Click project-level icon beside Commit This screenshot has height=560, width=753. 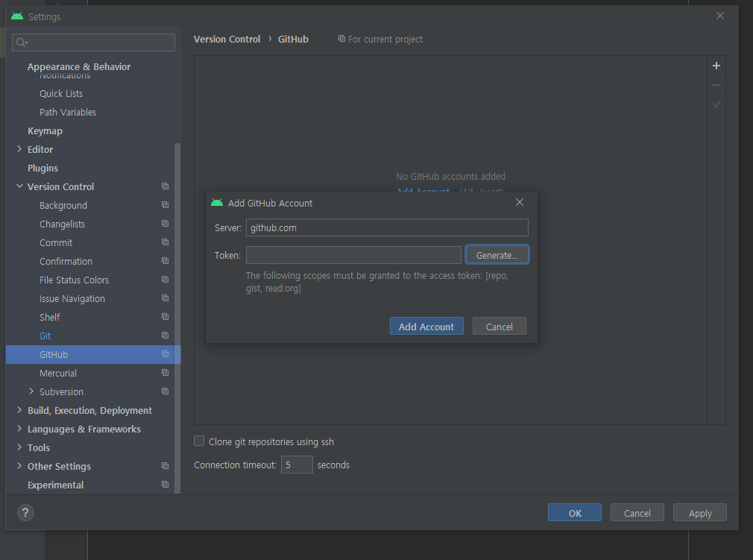click(x=165, y=242)
